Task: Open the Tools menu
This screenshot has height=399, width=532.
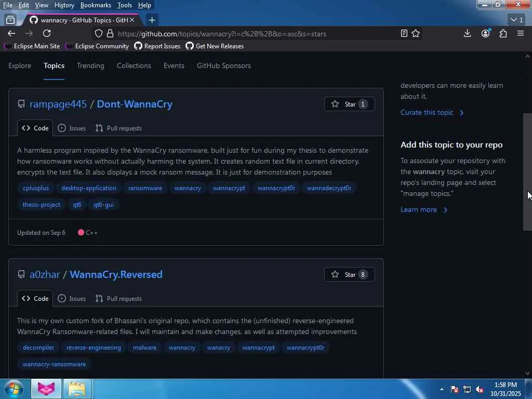Action: pos(125,5)
